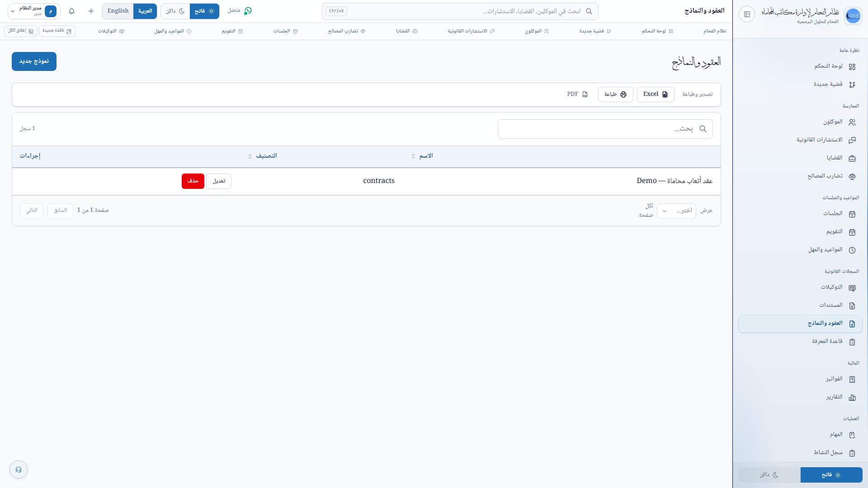Viewport: 868px width, 488px height.
Task: Click the contracts category cell
Action: [379, 181]
